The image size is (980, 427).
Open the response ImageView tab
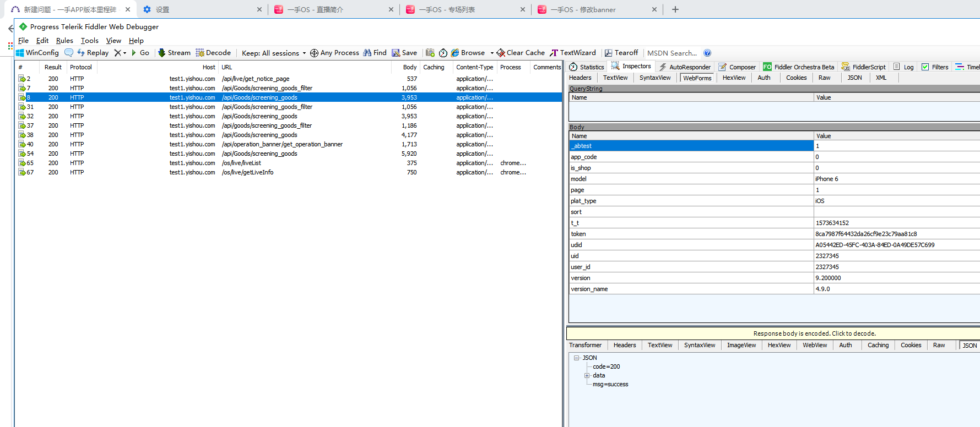741,345
